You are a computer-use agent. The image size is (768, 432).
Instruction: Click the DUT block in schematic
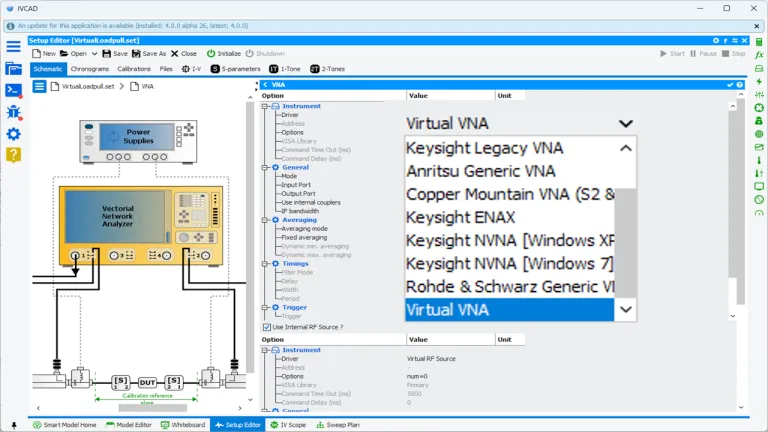pyautogui.click(x=147, y=383)
